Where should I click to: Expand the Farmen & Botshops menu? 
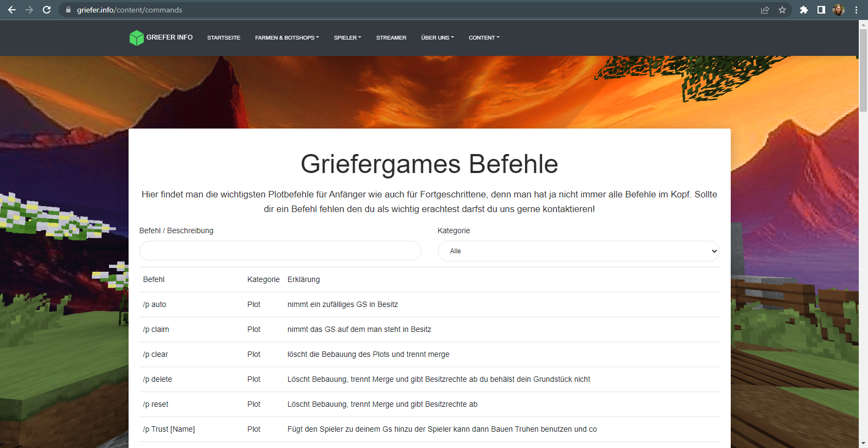point(287,37)
